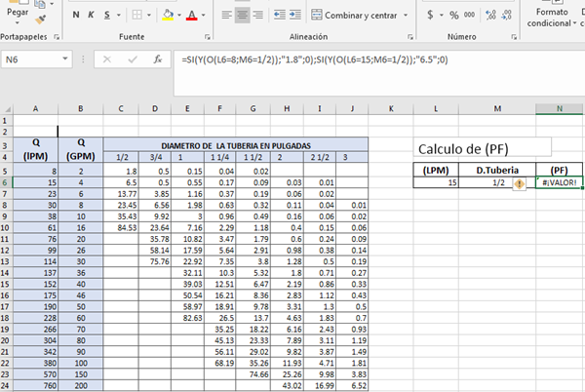This screenshot has width=585, height=392.
Task: Toggle italic formatting with K button
Action: (91, 16)
